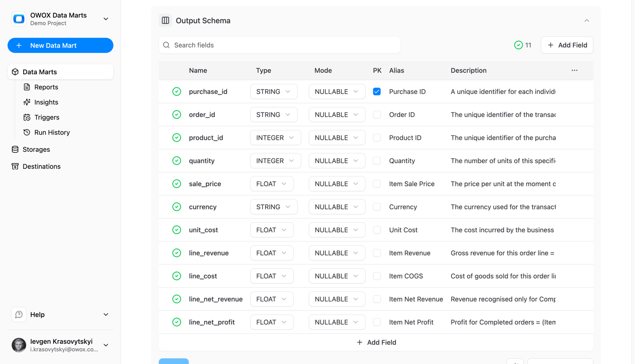
Task: Focus the Search fields input
Action: (280, 45)
